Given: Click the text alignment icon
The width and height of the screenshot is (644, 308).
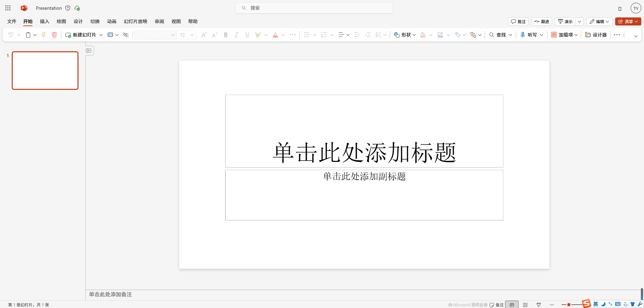Looking at the screenshot, I should tap(341, 35).
